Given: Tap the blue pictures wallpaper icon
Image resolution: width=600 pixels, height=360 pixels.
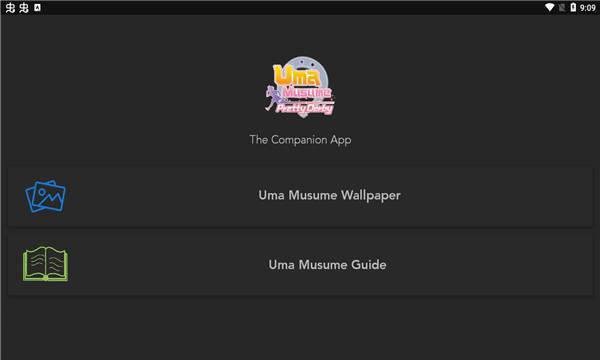Looking at the screenshot, I should 45,196.
